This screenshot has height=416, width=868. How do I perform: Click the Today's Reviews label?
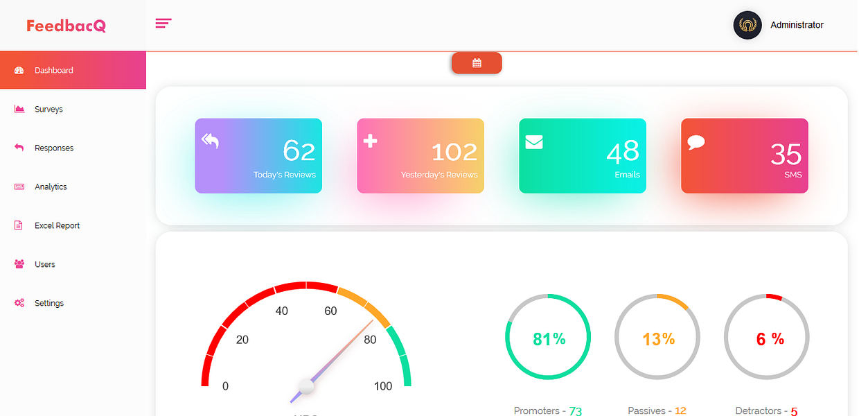(285, 175)
